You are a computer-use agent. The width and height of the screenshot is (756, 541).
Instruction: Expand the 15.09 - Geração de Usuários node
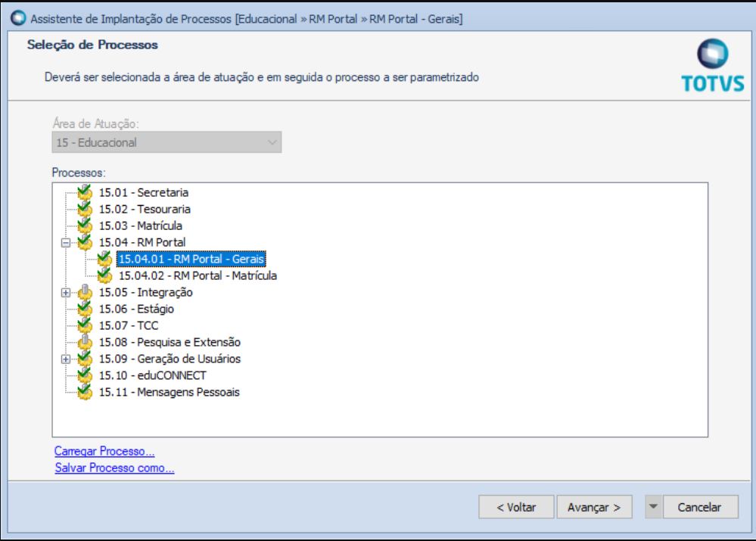66,359
